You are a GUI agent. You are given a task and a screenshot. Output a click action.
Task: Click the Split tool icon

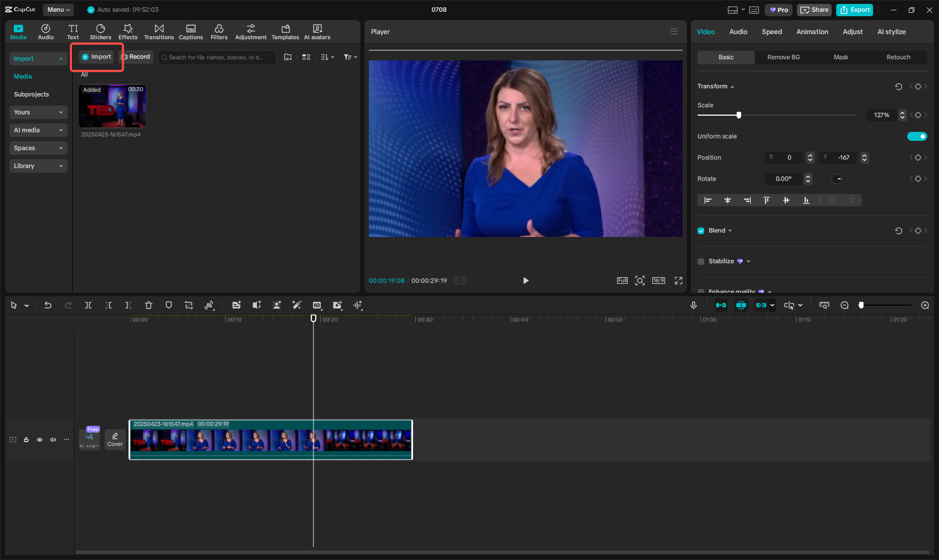click(x=88, y=305)
